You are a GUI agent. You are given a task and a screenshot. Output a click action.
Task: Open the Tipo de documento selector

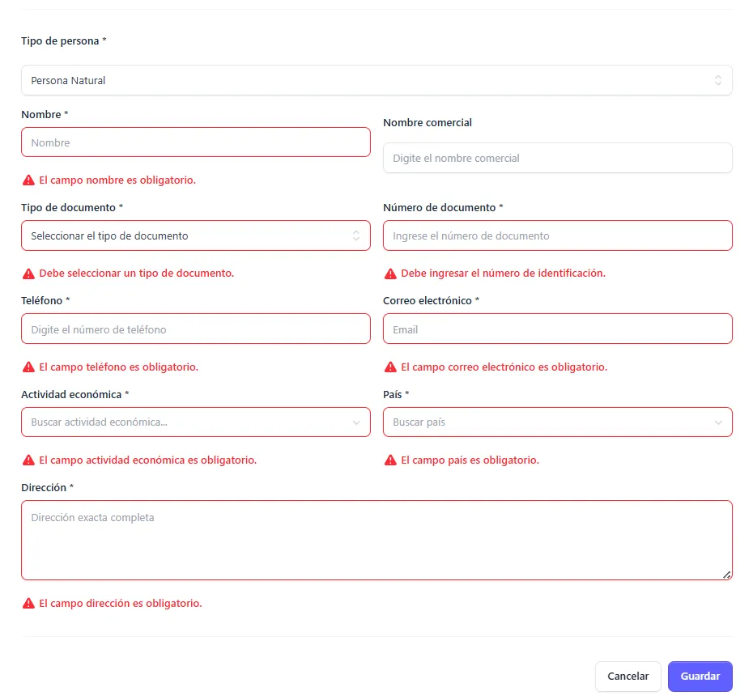pyautogui.click(x=195, y=235)
